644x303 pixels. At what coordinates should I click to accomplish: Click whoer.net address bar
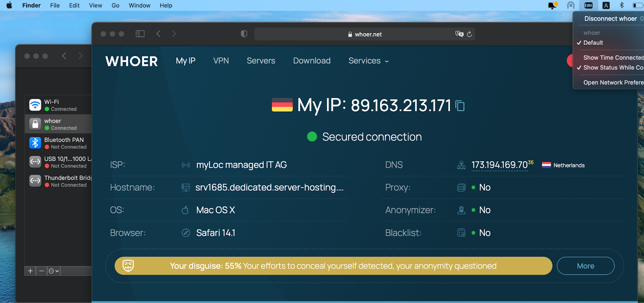tap(365, 34)
